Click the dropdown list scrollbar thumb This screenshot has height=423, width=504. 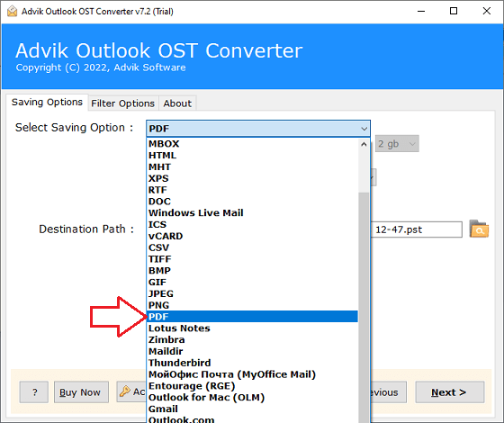tap(364, 308)
